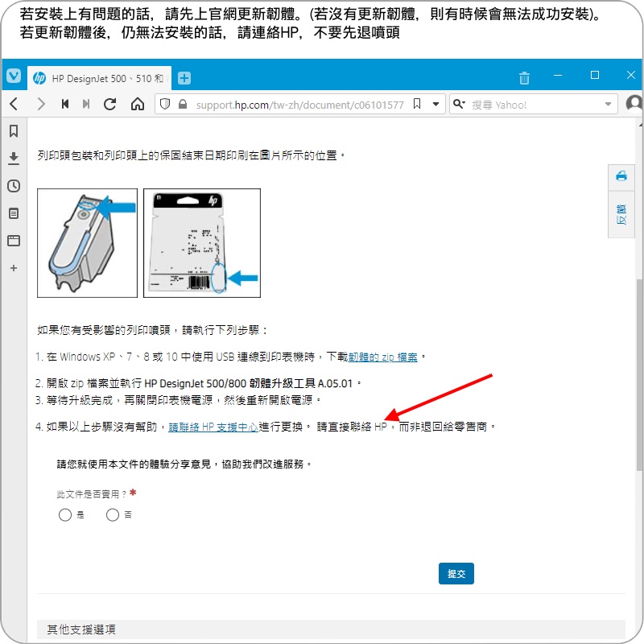Click the fast forward button

(x=86, y=104)
